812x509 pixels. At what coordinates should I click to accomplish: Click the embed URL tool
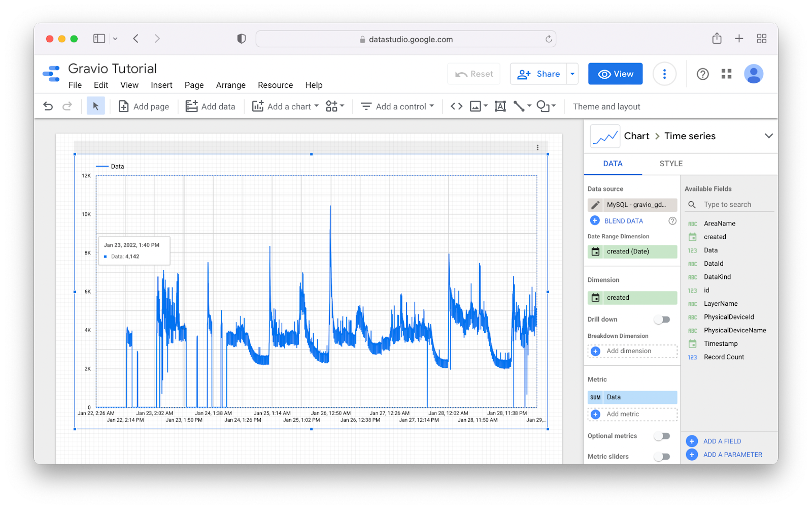456,106
